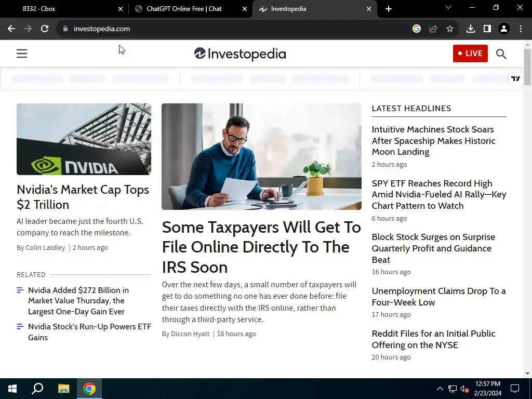Open the Chrome profile avatar
The height and width of the screenshot is (399, 532).
(504, 29)
